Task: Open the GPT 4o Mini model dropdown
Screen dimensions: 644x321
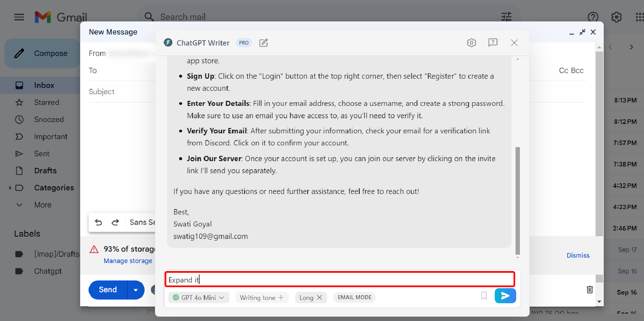Action: [x=199, y=298]
